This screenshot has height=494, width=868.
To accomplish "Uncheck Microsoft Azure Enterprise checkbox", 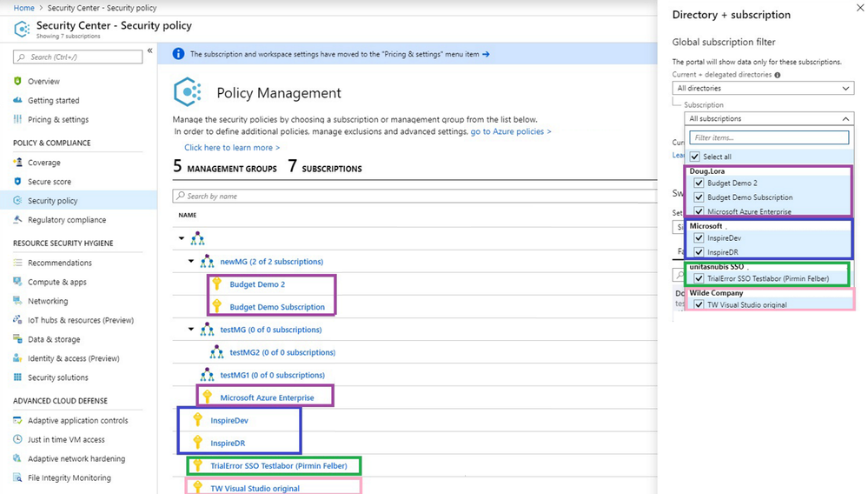I will [699, 211].
